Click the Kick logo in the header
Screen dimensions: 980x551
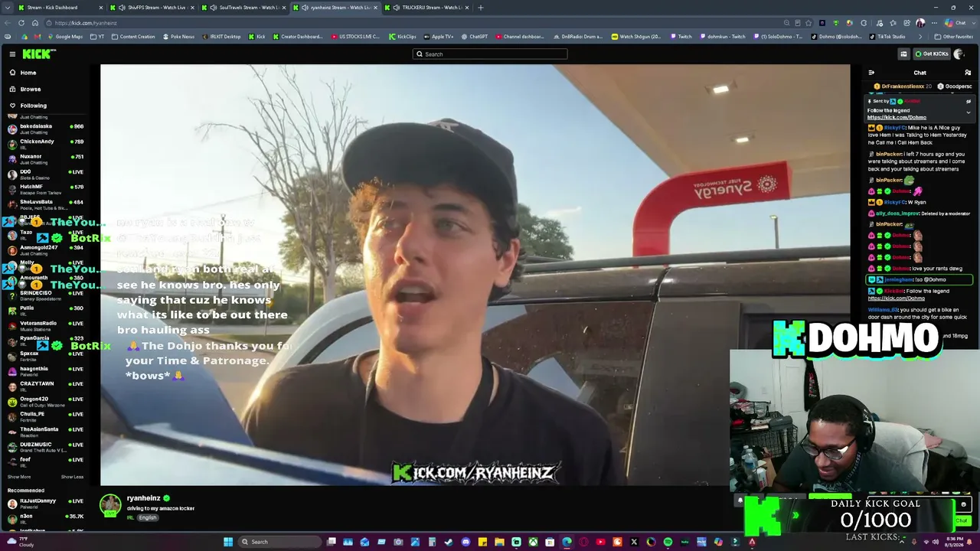tap(38, 54)
